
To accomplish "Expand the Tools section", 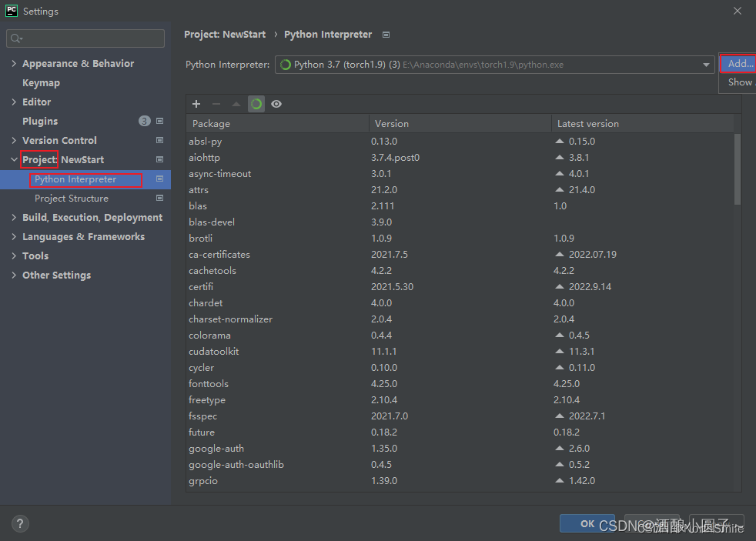I will pyautogui.click(x=14, y=256).
